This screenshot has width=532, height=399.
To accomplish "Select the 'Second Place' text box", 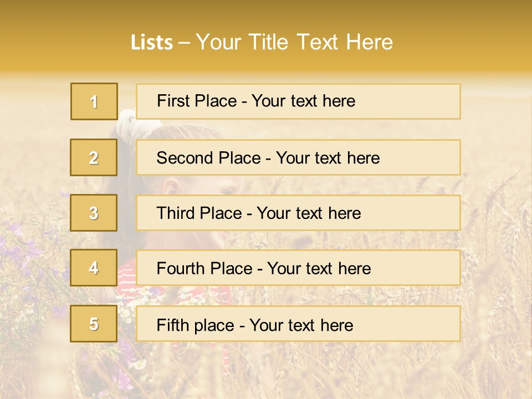I will (x=298, y=157).
